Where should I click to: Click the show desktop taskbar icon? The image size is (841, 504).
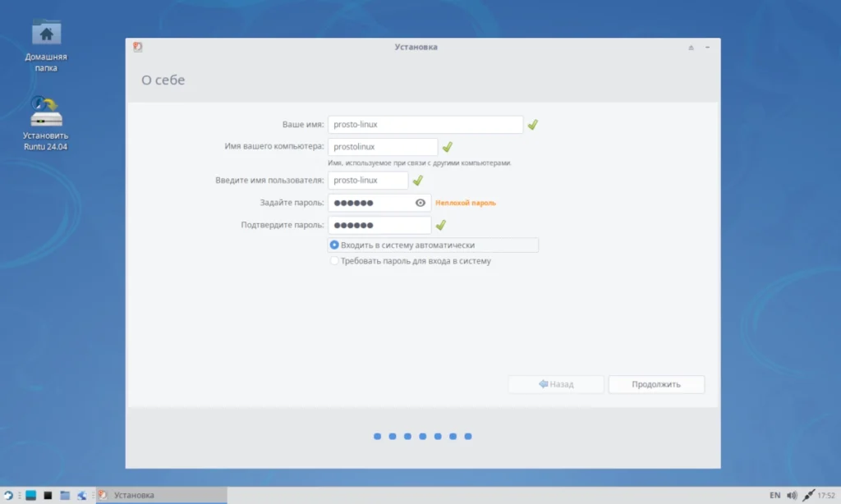click(31, 496)
